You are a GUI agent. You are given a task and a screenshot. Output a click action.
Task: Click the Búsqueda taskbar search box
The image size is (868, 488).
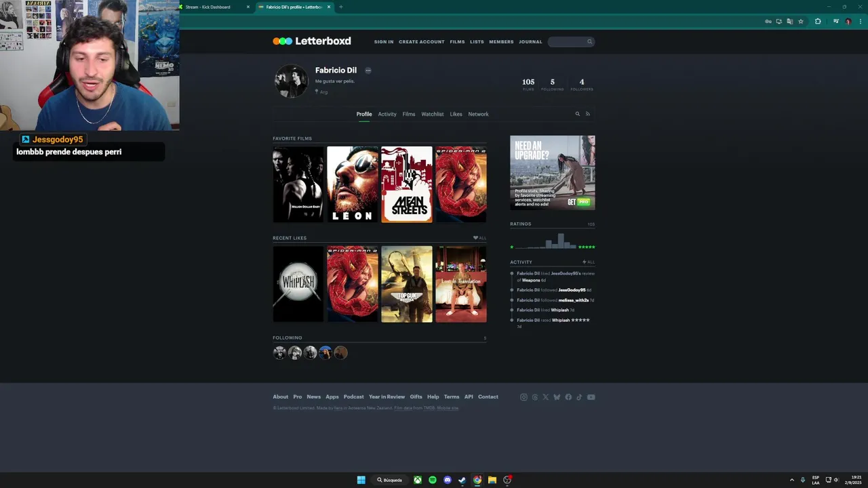390,480
